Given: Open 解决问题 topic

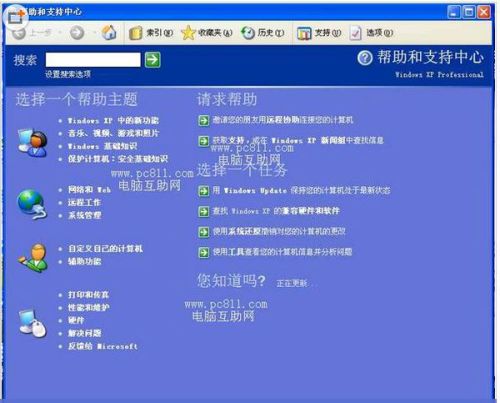Looking at the screenshot, I should pyautogui.click(x=84, y=333).
